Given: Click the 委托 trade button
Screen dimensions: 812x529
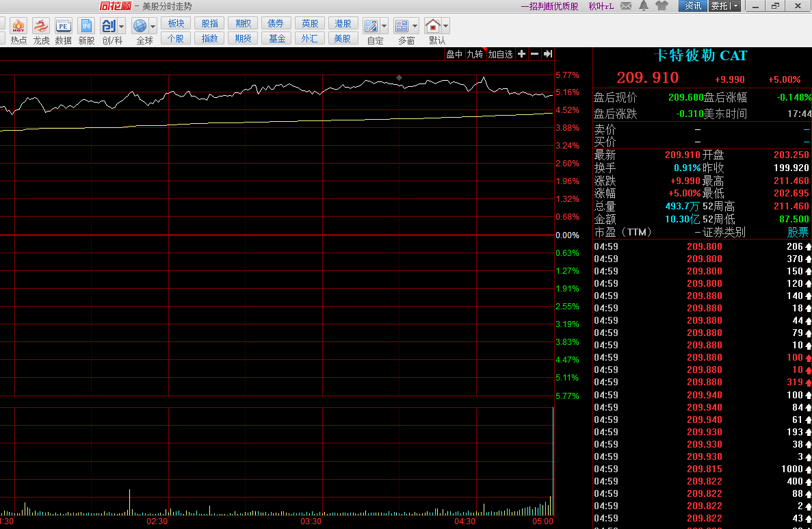Looking at the screenshot, I should click(720, 5).
